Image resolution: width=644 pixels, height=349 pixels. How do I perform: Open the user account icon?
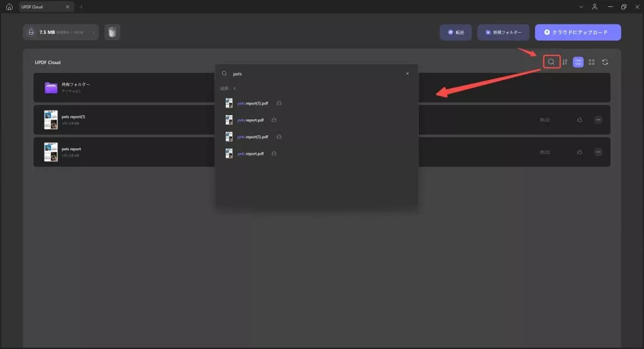tap(594, 6)
